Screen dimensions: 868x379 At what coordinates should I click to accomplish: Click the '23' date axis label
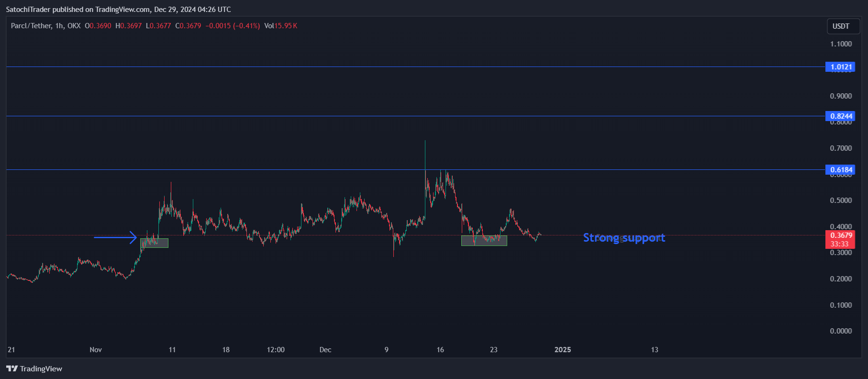(x=494, y=350)
